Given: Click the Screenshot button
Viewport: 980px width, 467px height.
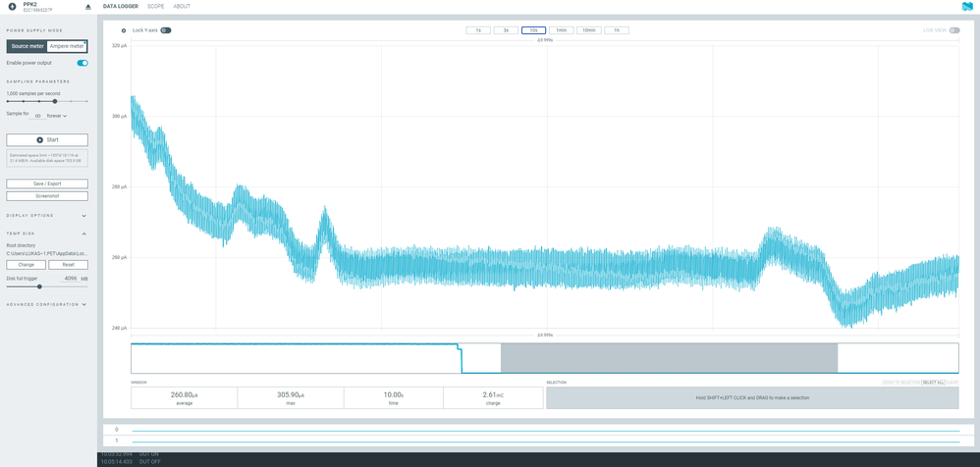Looking at the screenshot, I should [x=47, y=196].
